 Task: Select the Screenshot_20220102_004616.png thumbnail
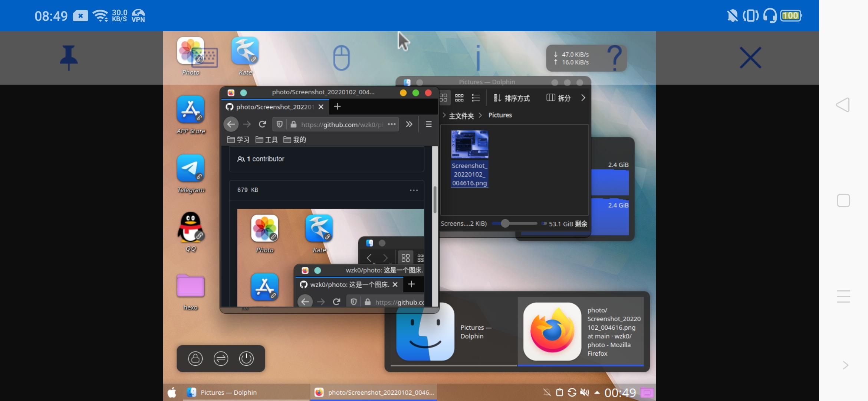pos(470,145)
